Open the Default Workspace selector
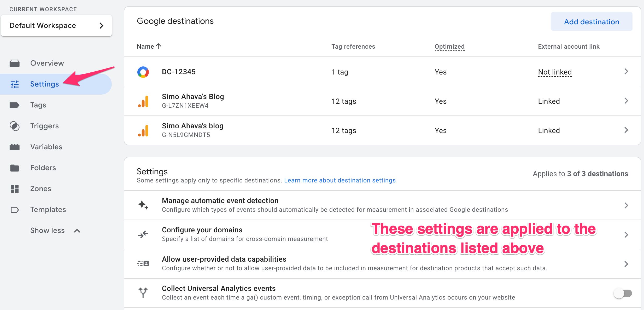This screenshot has height=310, width=644. pos(56,26)
